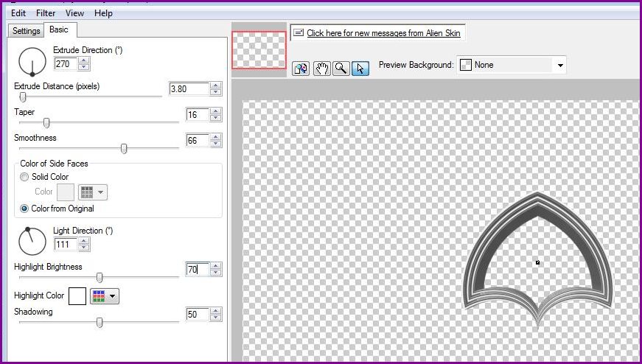The image size is (642, 364).
Task: Switch to the Settings tab
Action: (27, 31)
